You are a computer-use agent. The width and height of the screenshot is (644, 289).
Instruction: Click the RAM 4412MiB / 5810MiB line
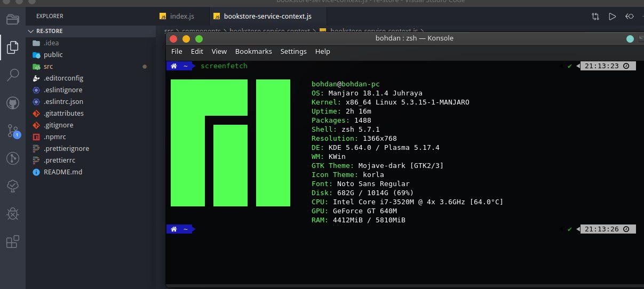pyautogui.click(x=359, y=220)
